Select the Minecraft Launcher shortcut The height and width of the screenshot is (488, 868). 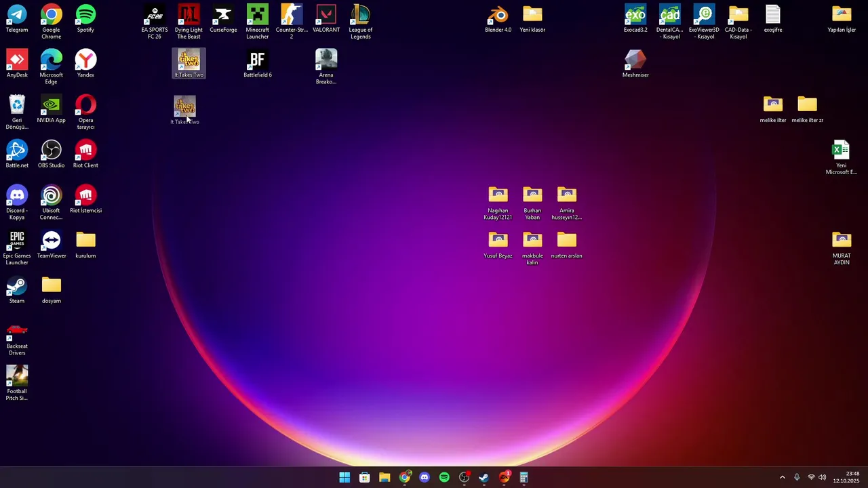(x=258, y=22)
